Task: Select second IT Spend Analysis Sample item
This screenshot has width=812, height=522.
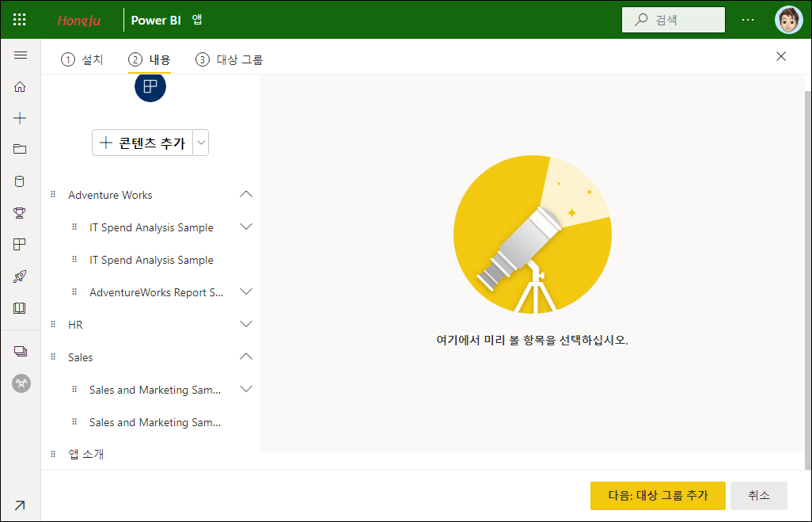Action: (150, 260)
